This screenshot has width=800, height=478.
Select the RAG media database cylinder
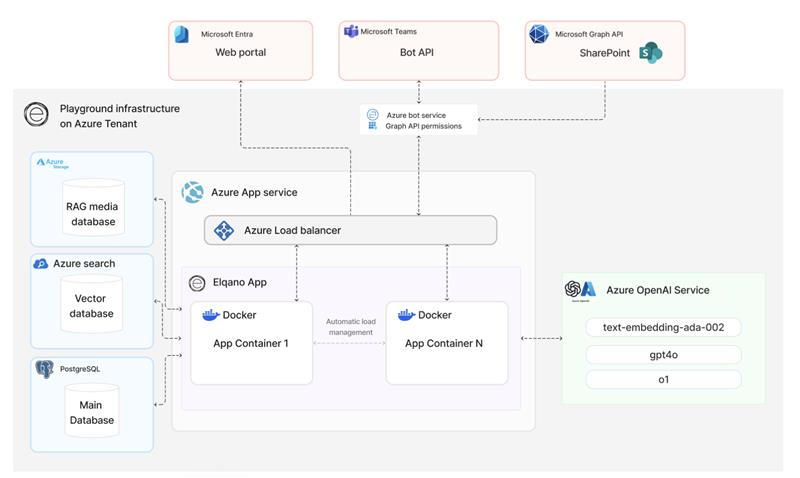(x=93, y=207)
